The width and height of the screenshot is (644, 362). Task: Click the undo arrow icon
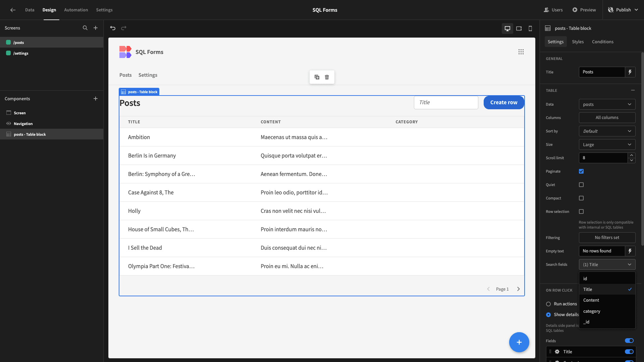tap(113, 28)
